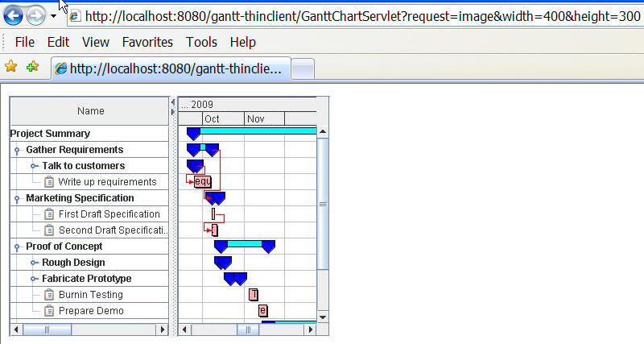
Task: Click the browser Forward button
Action: point(35,15)
